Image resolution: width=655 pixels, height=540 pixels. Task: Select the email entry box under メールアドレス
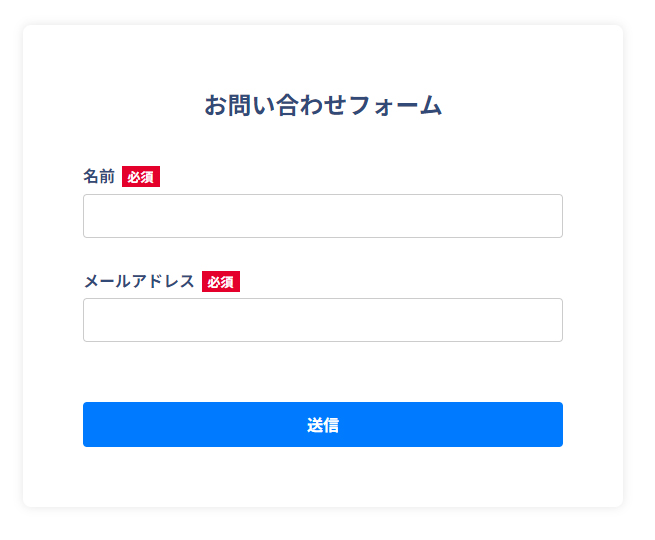click(322, 320)
